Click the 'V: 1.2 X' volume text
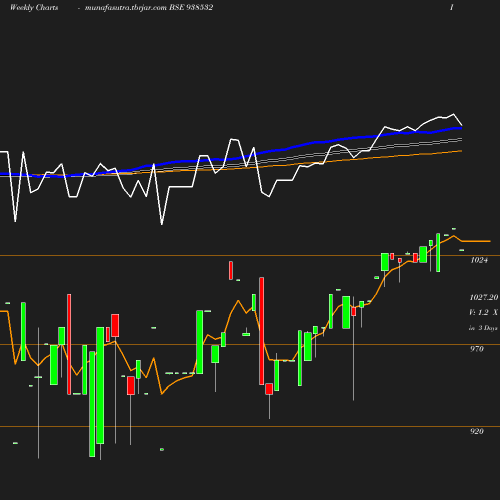This screenshot has height=500, width=500. pyautogui.click(x=483, y=312)
